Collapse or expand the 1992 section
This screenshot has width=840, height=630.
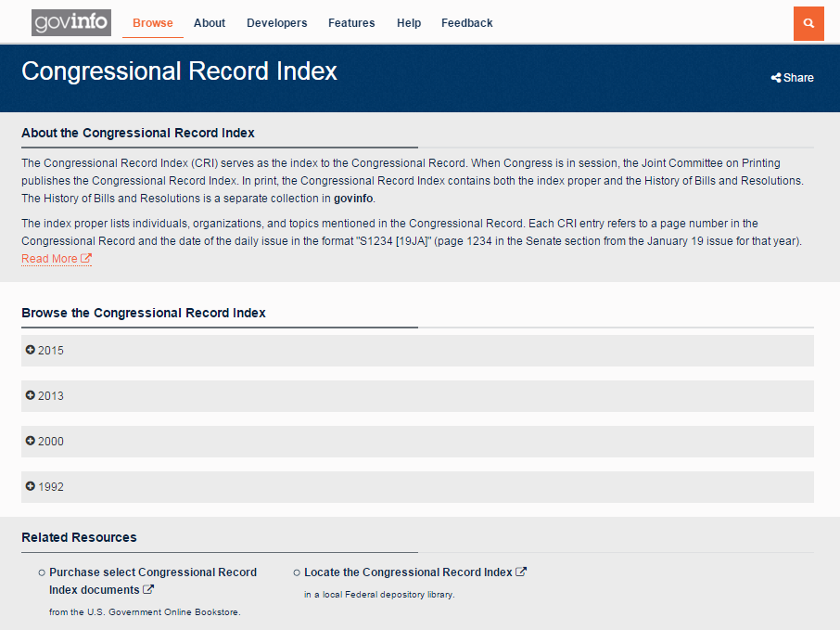(417, 486)
